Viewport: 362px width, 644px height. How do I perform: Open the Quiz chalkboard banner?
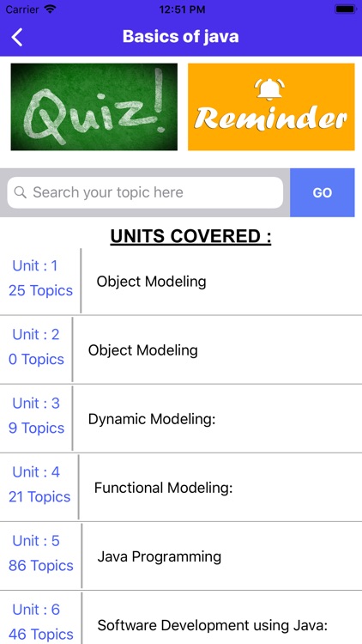tap(94, 106)
